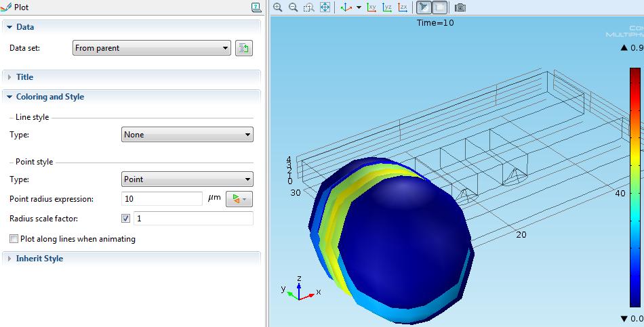Click the Point radius expression field
Image resolution: width=644 pixels, height=327 pixels.
[x=161, y=199]
